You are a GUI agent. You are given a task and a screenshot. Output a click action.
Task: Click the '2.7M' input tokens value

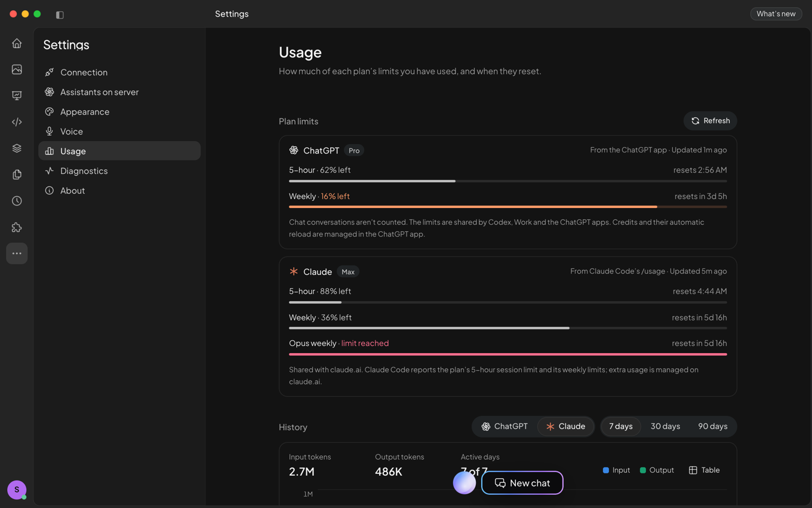[x=302, y=472]
